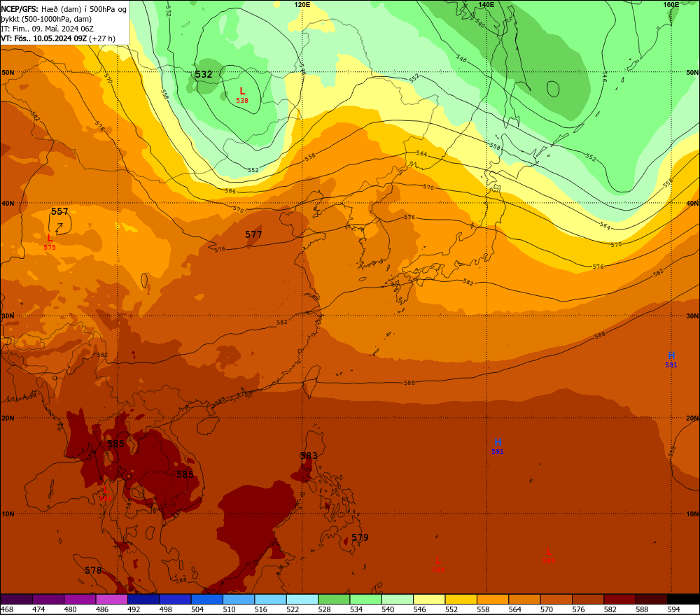Click the small arrow symbol beneath 557
Viewport: 700px width, 615px height.
point(59,229)
